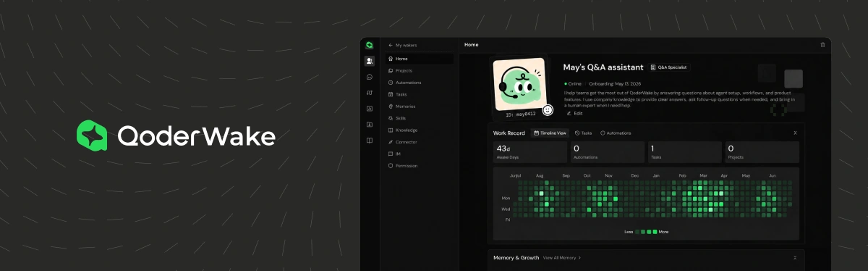The height and width of the screenshot is (271, 868).
Task: Switch to the Tasks tab in Work Record
Action: click(x=583, y=133)
